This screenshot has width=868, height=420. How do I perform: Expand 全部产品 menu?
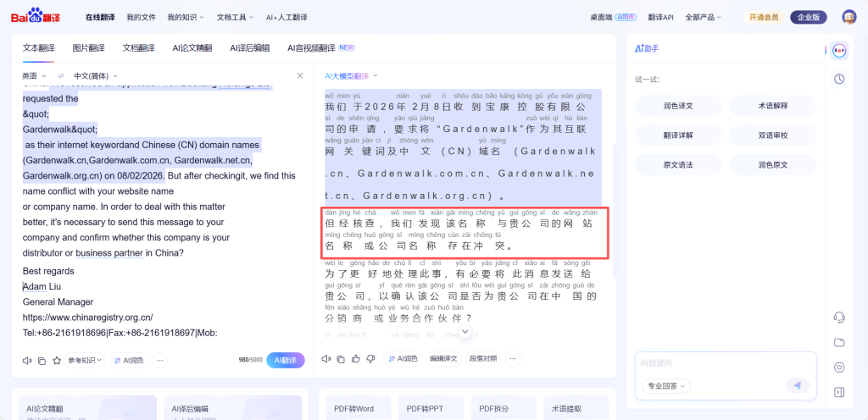tap(703, 17)
